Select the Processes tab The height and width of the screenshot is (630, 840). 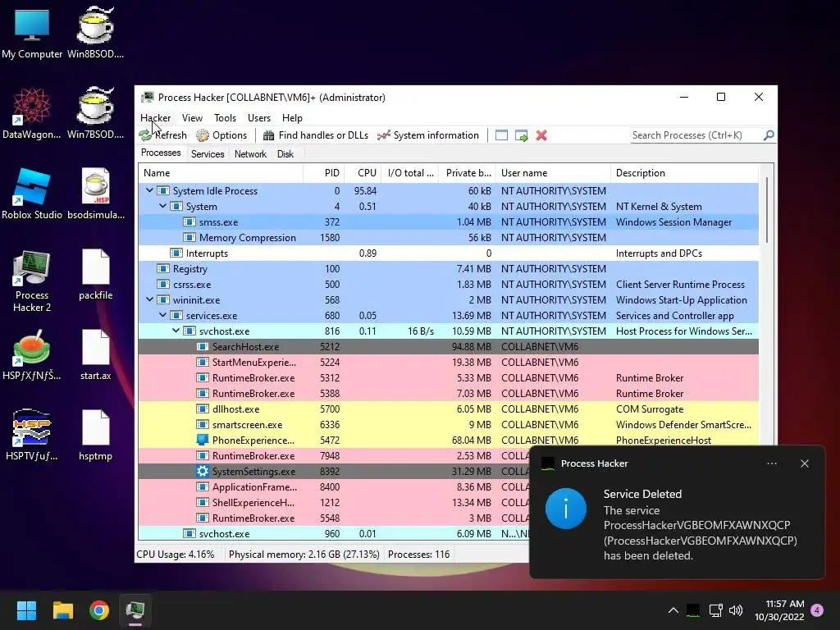[x=161, y=153]
